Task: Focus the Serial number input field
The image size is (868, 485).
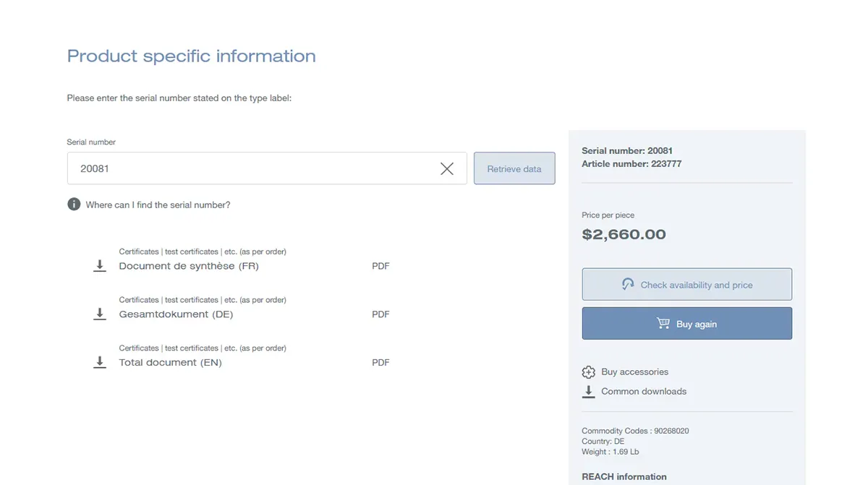Action: [x=267, y=168]
